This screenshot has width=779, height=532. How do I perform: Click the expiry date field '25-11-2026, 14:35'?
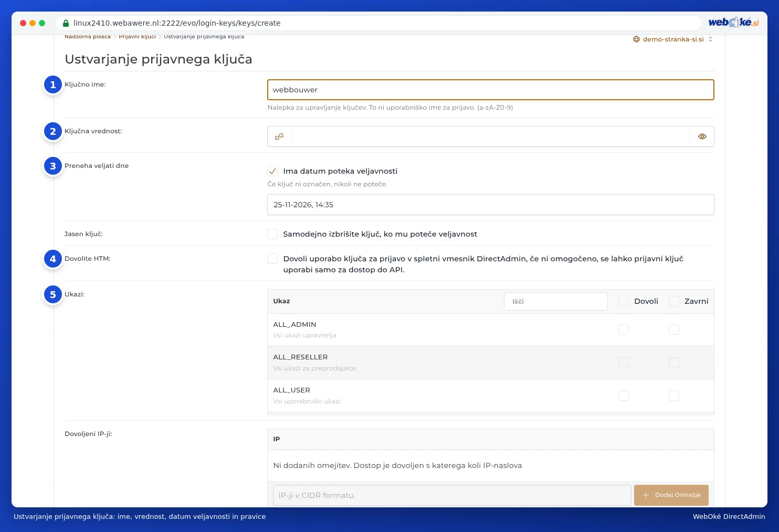coord(491,205)
